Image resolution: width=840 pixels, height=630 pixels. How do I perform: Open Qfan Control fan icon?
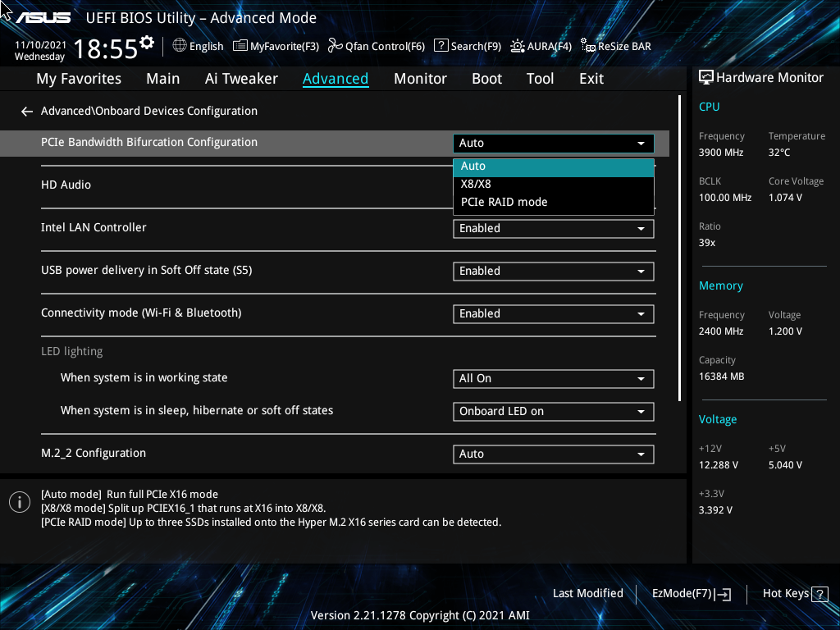click(x=336, y=46)
